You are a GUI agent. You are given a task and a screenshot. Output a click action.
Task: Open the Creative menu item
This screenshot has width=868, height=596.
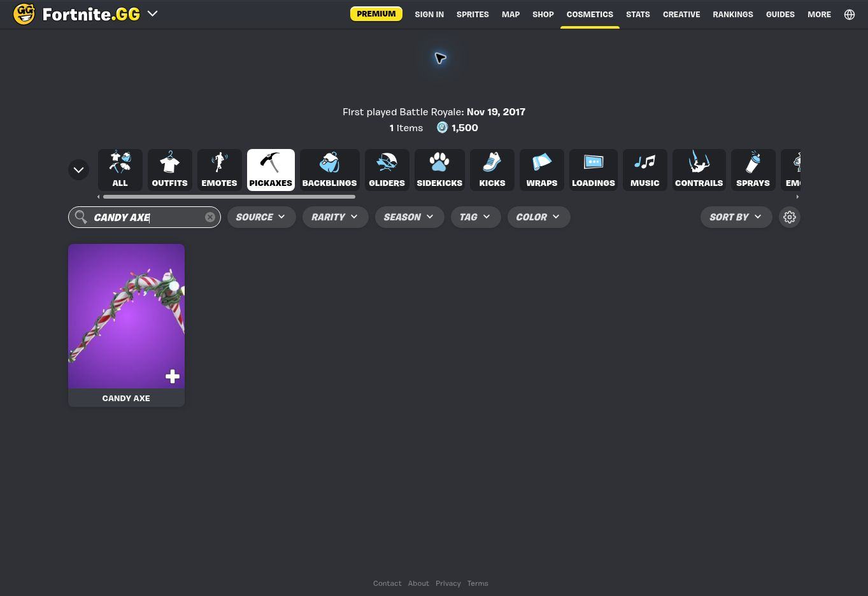coord(681,15)
